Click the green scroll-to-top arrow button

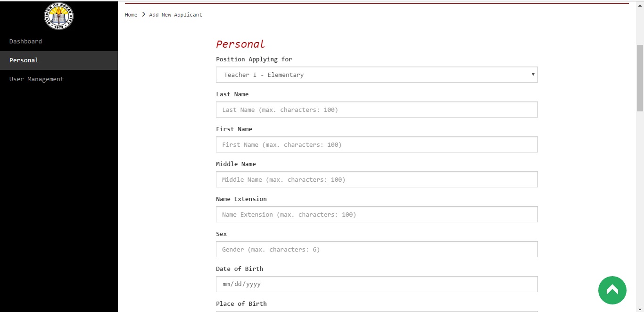(x=612, y=290)
